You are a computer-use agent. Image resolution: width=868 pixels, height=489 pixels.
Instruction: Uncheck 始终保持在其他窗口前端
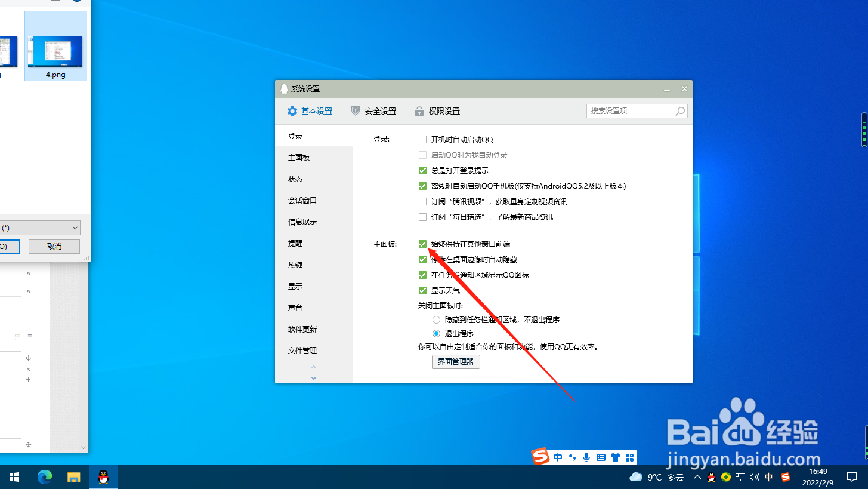422,244
